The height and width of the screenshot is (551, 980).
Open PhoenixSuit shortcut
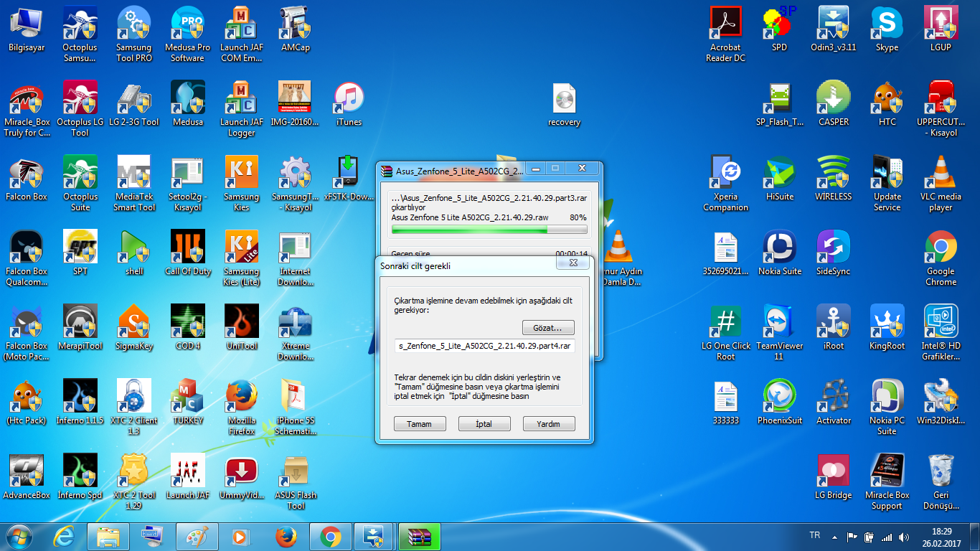780,402
